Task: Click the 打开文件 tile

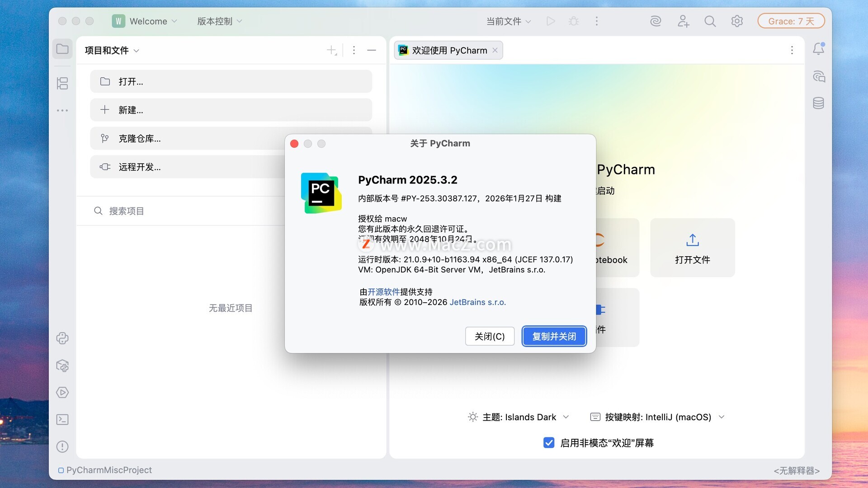Action: tap(692, 248)
